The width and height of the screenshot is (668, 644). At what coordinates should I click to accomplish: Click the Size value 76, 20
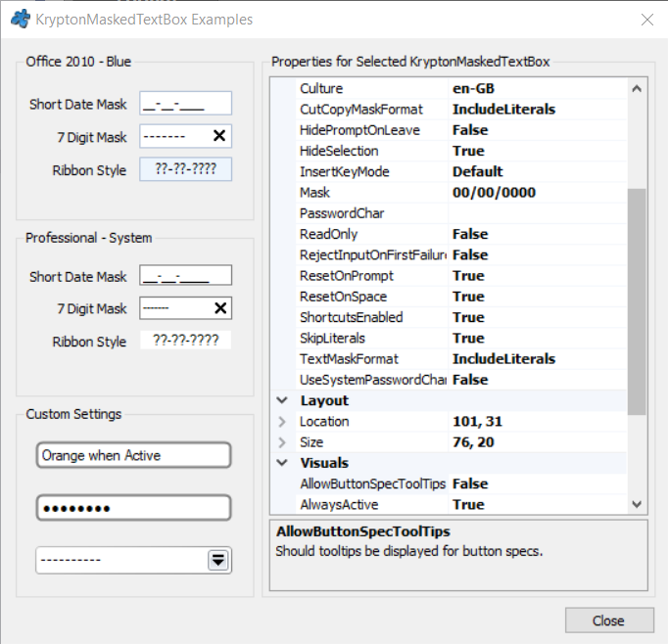[473, 442]
